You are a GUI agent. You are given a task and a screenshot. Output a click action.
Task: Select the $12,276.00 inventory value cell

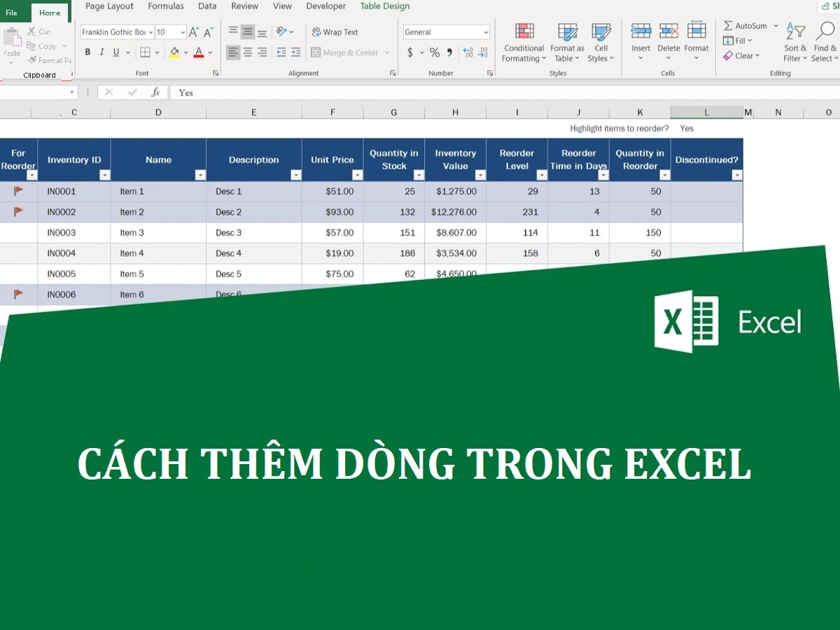pyautogui.click(x=456, y=212)
